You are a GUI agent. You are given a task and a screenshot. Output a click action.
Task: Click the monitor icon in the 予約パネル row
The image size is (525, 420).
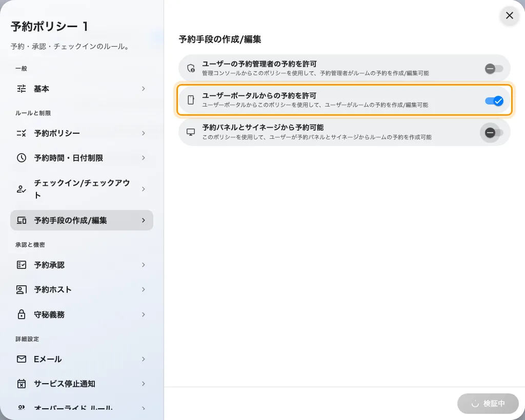tap(191, 132)
